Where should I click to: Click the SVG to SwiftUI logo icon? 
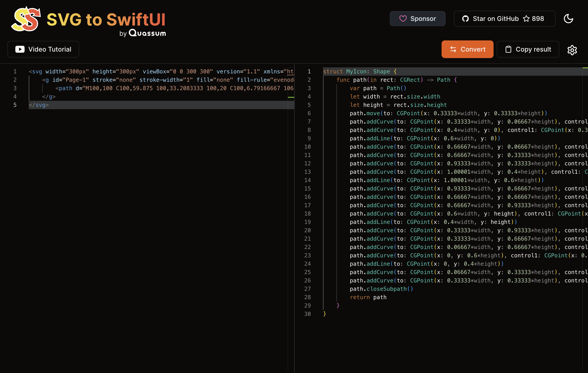point(26,19)
